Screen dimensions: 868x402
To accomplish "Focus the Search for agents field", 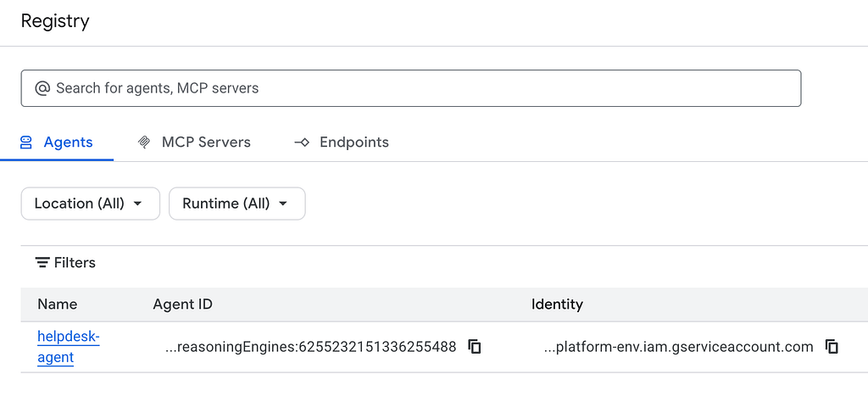I will point(411,88).
